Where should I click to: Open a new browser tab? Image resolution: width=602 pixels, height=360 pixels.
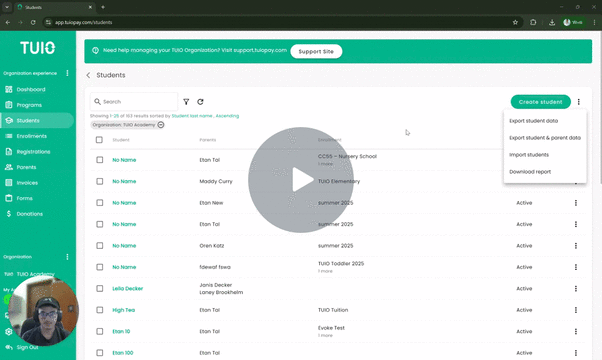[103, 7]
